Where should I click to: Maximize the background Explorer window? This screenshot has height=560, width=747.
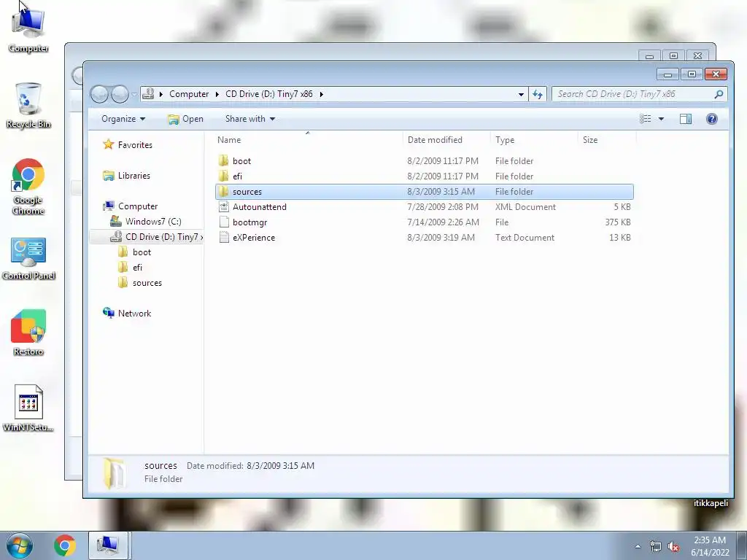(673, 56)
